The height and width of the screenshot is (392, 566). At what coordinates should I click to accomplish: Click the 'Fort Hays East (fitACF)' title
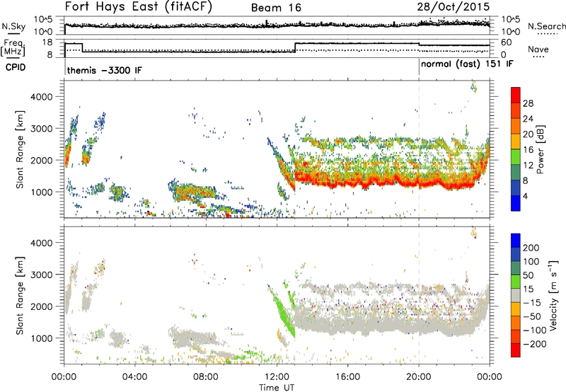pos(139,7)
